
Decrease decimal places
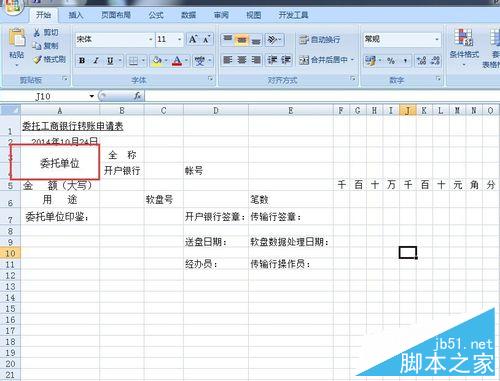point(435,61)
